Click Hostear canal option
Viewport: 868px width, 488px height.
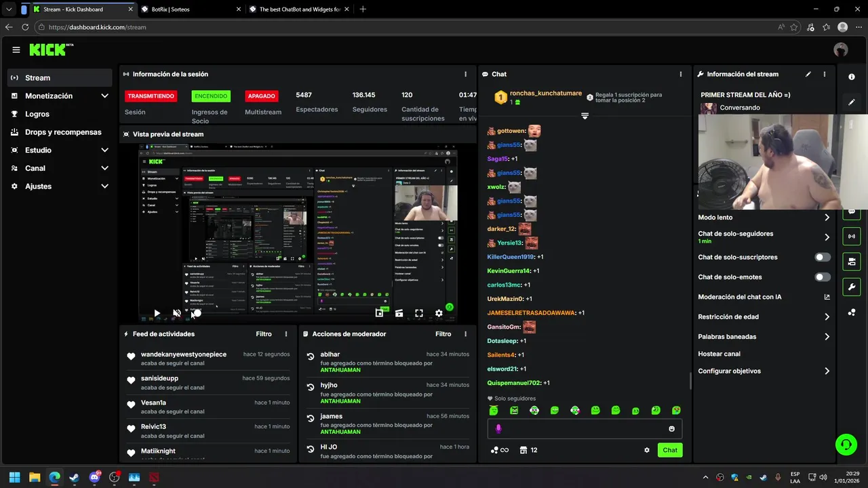(x=719, y=354)
